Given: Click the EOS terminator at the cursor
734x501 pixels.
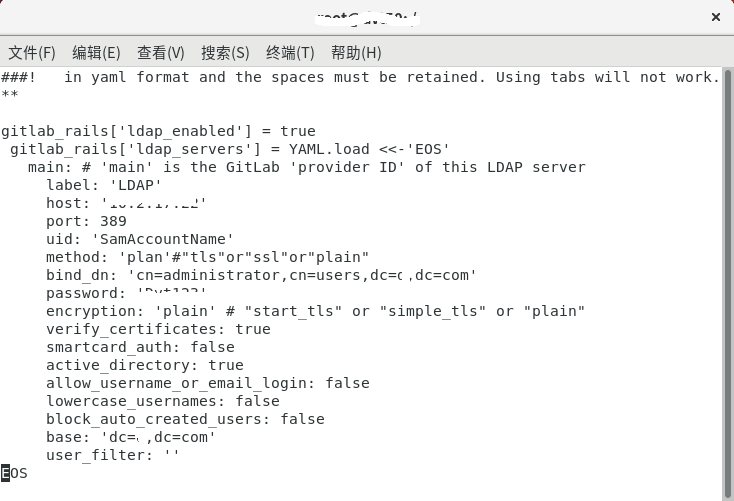Looking at the screenshot, I should 14,473.
